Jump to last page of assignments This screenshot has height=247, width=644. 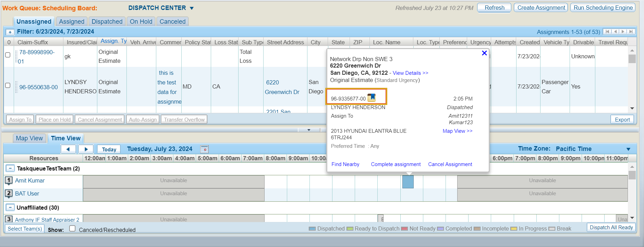631,32
